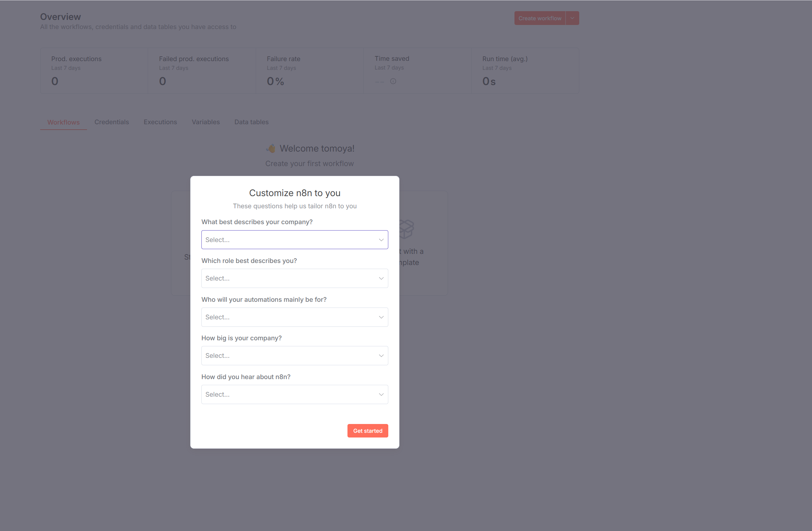Open Create workflow dropdown arrow
Viewport: 812px width, 531px height.
[572, 18]
